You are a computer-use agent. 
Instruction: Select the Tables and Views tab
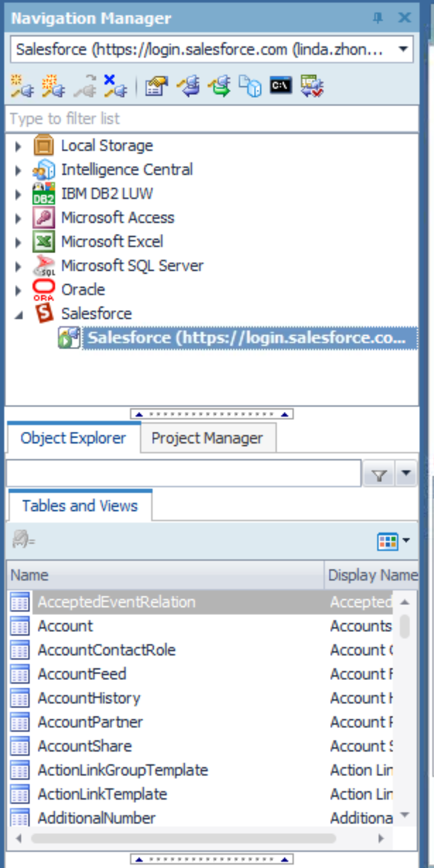[x=80, y=505]
